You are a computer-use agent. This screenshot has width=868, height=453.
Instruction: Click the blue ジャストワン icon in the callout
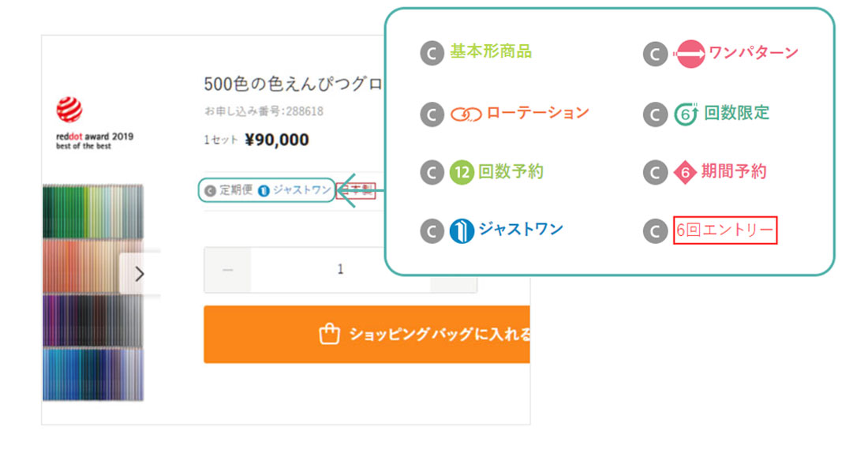(461, 230)
